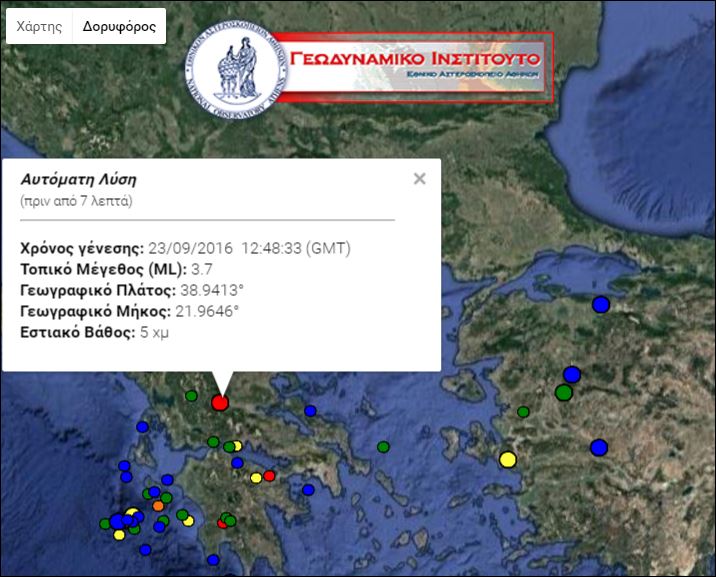This screenshot has height=577, width=716.
Task: Click the latitude value 38.9413°
Action: 212,290
